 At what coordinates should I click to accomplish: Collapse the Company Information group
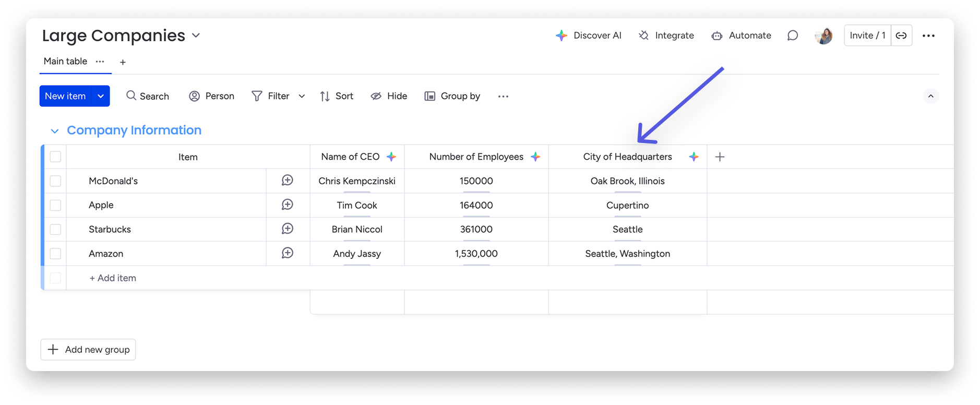click(x=55, y=130)
